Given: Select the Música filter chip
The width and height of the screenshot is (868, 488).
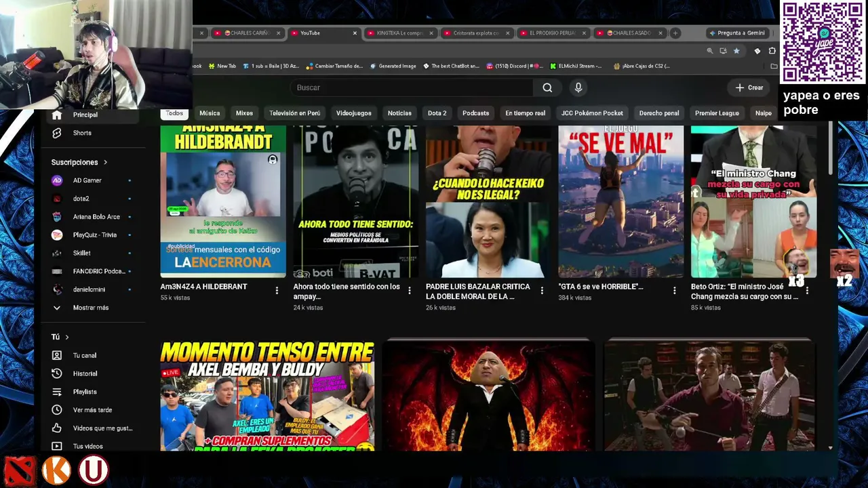Looking at the screenshot, I should (210, 113).
